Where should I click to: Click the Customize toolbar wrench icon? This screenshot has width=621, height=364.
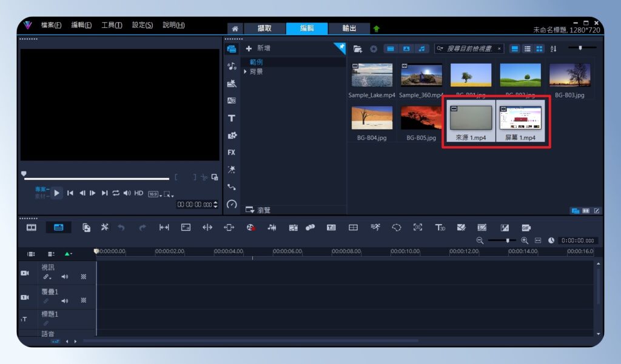[104, 227]
